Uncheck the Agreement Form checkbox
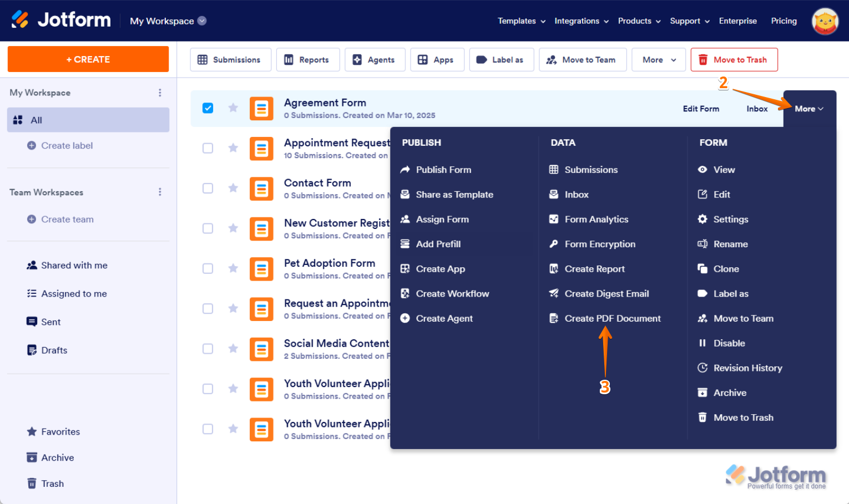This screenshot has height=504, width=849. point(208,108)
